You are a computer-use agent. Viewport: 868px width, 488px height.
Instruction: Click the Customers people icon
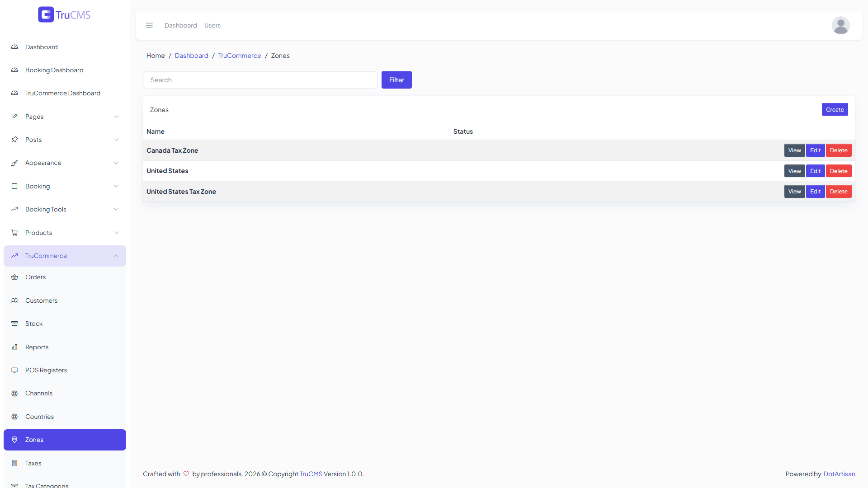[14, 300]
